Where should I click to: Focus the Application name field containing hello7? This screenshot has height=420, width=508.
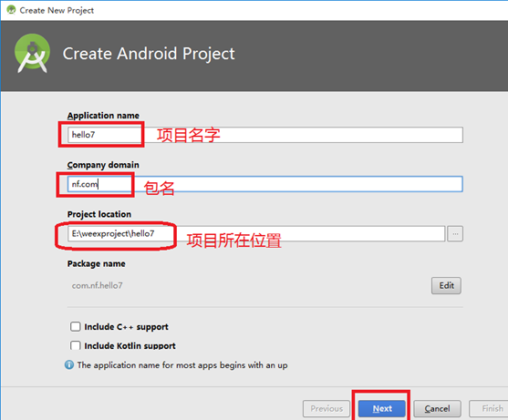[x=265, y=135]
